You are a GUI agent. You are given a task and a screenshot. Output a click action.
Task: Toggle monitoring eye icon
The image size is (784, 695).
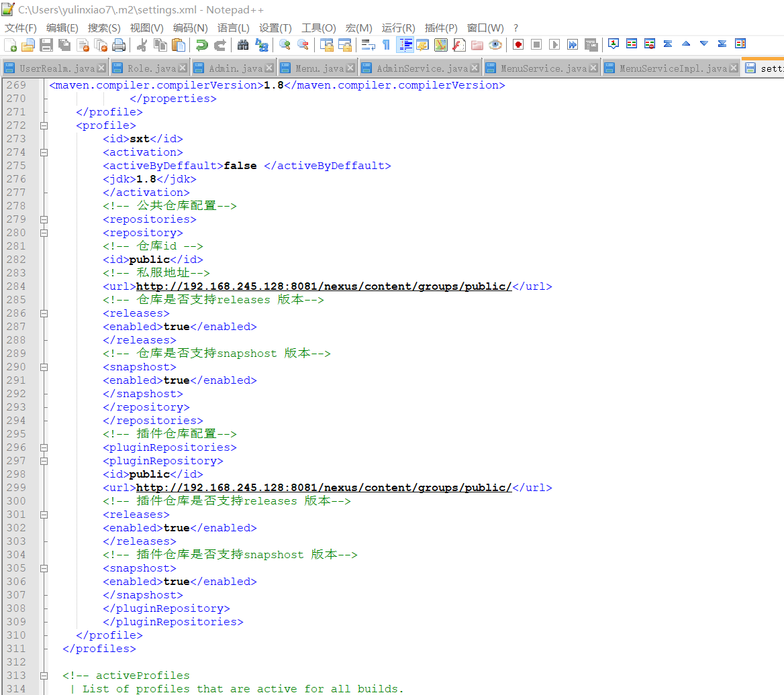(495, 45)
